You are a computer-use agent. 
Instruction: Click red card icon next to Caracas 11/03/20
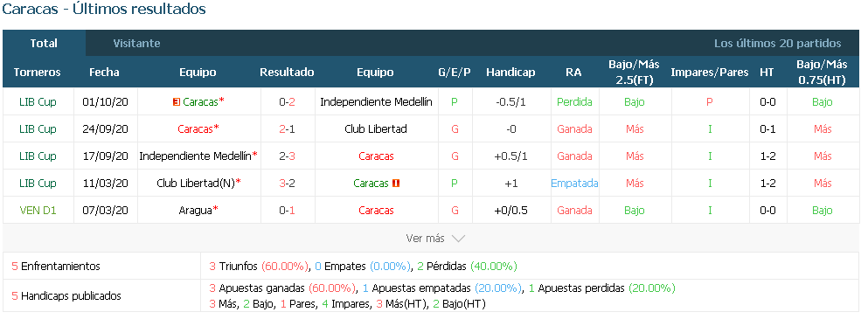click(x=396, y=184)
